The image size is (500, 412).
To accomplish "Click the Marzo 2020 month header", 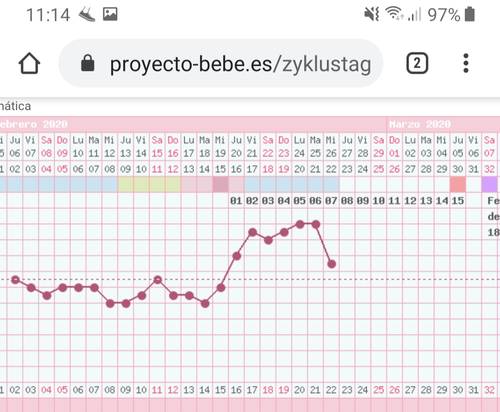I will [420, 124].
